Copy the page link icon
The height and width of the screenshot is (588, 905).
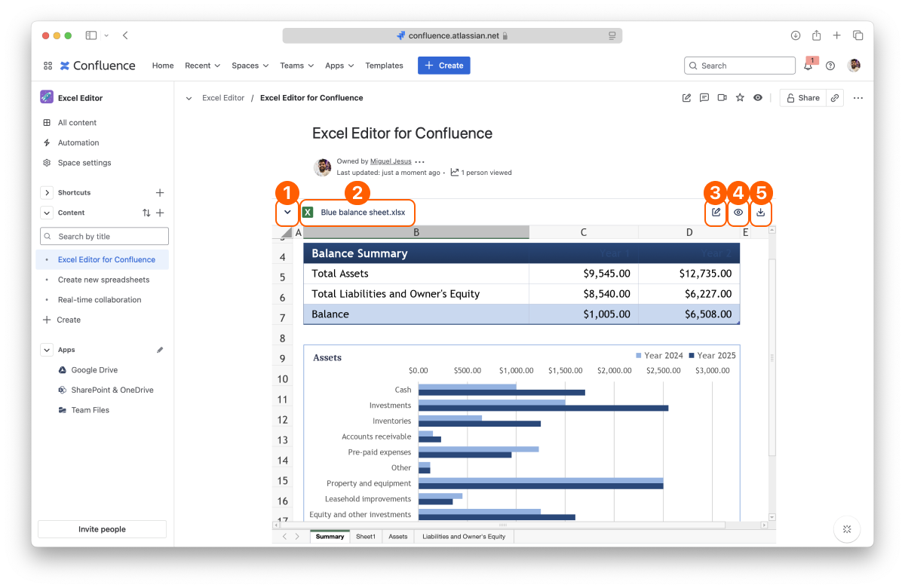pos(835,98)
